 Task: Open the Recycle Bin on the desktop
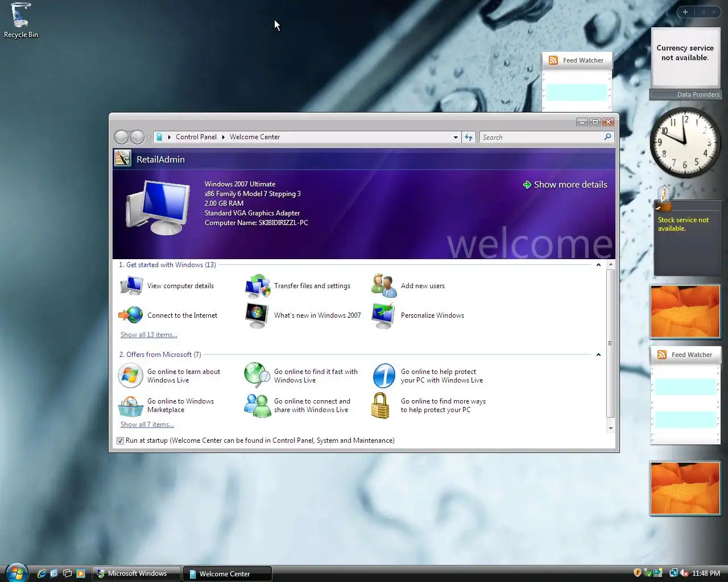point(21,20)
